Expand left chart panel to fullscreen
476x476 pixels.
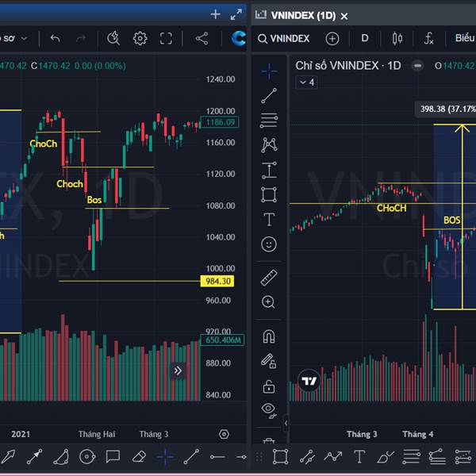click(x=236, y=14)
